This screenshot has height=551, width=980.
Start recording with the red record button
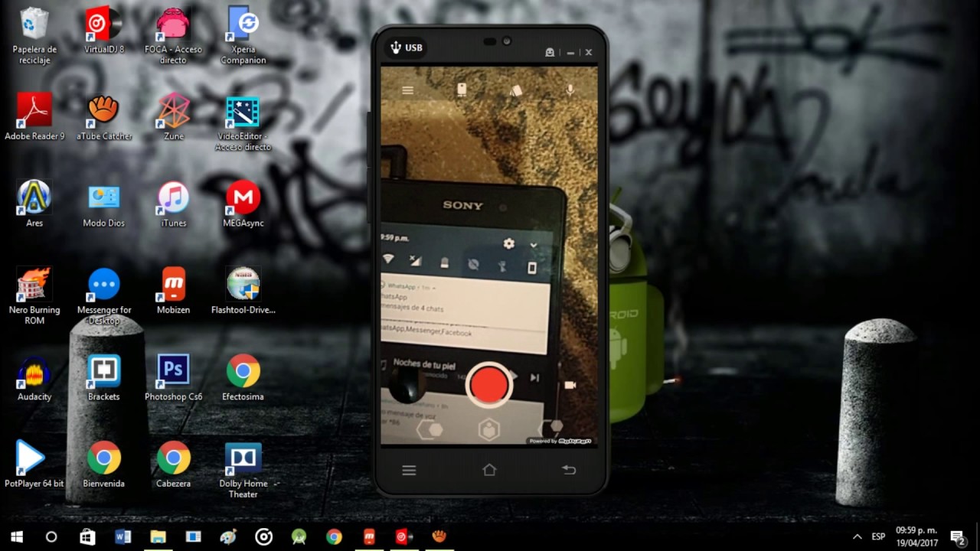point(489,383)
